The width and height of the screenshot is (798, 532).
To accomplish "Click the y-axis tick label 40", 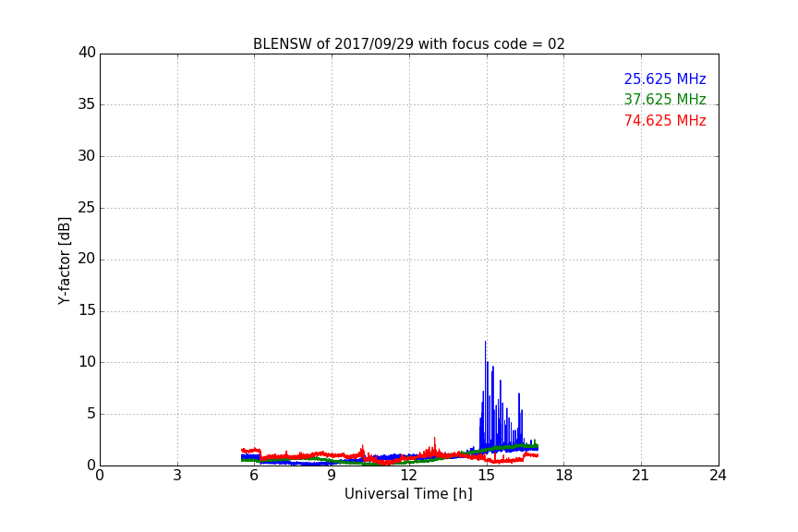I will [x=87, y=53].
